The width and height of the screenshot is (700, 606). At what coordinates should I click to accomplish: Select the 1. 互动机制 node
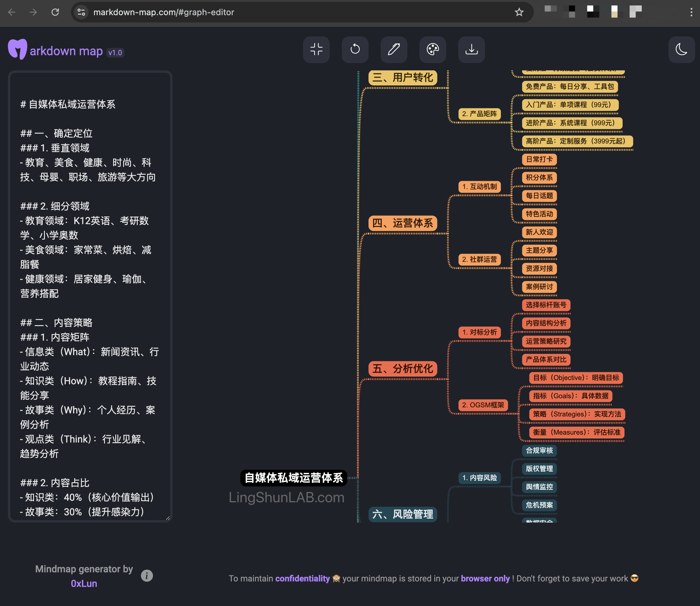(480, 187)
